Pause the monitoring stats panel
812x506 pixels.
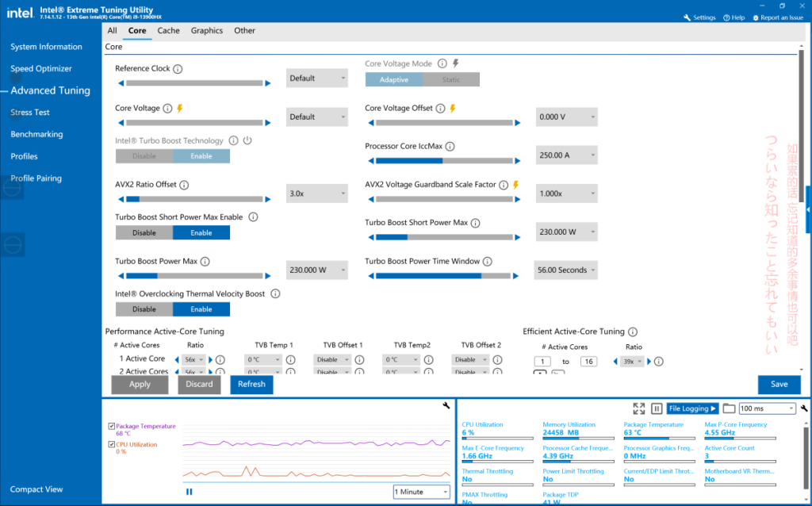pos(657,408)
